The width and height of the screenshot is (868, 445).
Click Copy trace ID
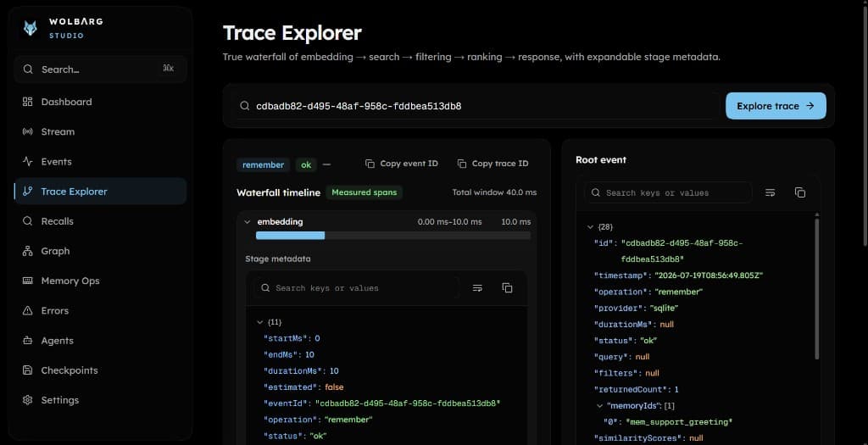tap(492, 164)
